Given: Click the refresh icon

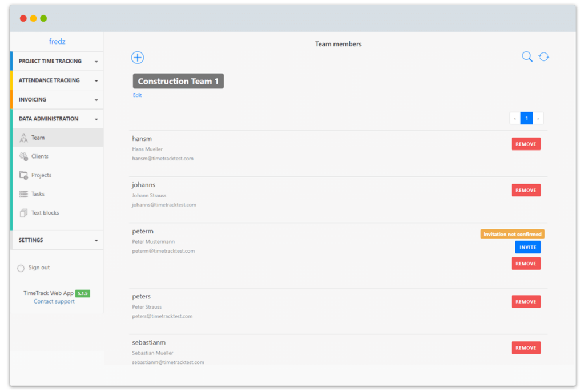Looking at the screenshot, I should (544, 56).
